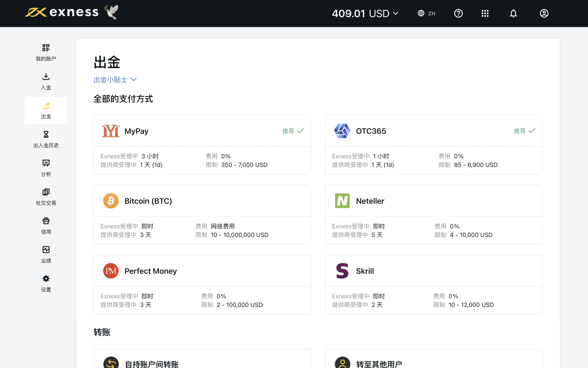
Task: Open the apps grid menu icon
Action: 485,13
